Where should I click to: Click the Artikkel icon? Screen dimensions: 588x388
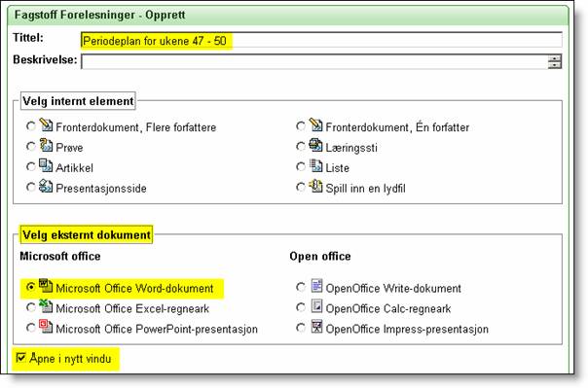coord(46,165)
